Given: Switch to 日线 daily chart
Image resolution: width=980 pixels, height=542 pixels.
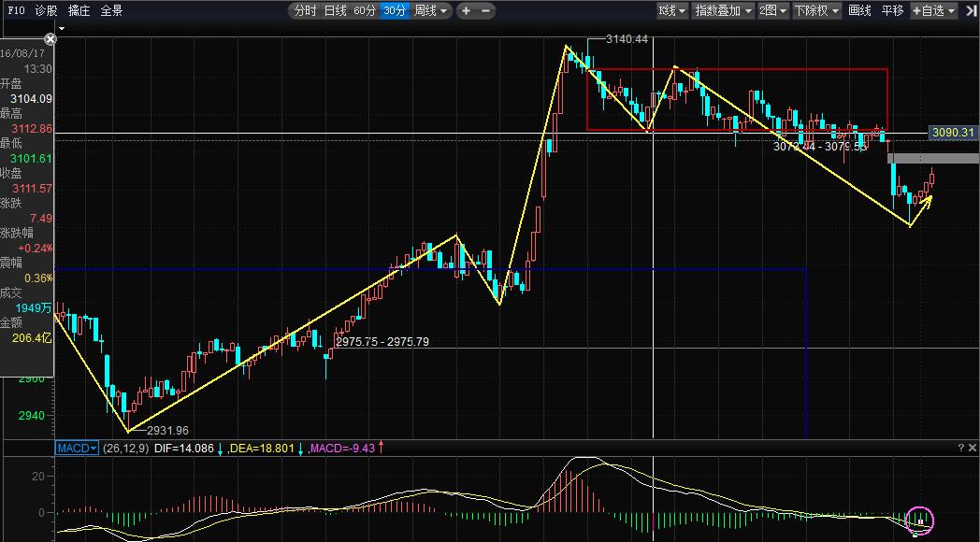Looking at the screenshot, I should [335, 11].
